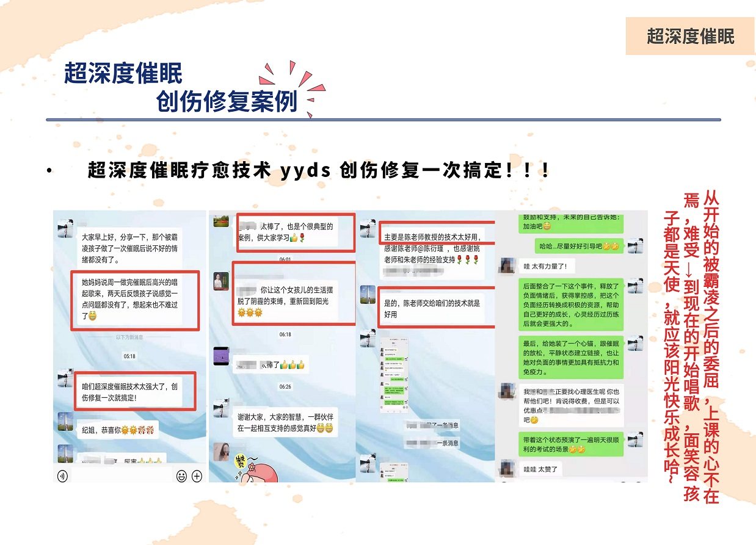Click avatar beside '哇 太有力量了' message
Screen dimensions: 756x545
pyautogui.click(x=507, y=265)
